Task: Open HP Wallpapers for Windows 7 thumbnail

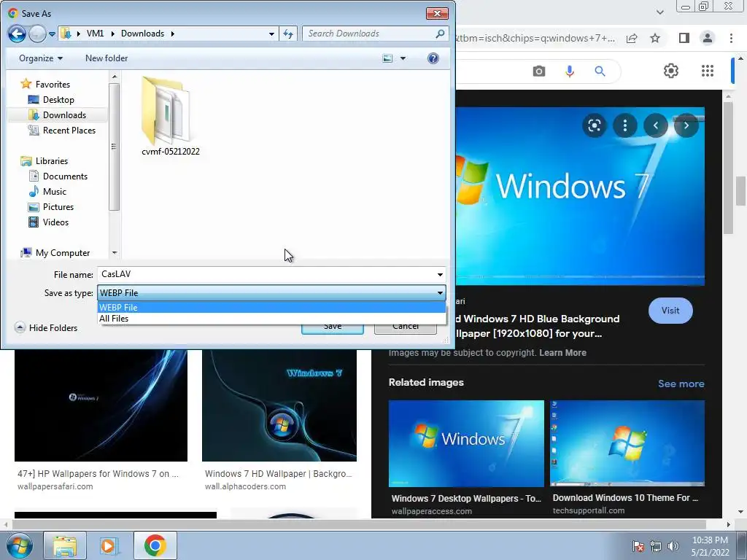Action: [101, 405]
